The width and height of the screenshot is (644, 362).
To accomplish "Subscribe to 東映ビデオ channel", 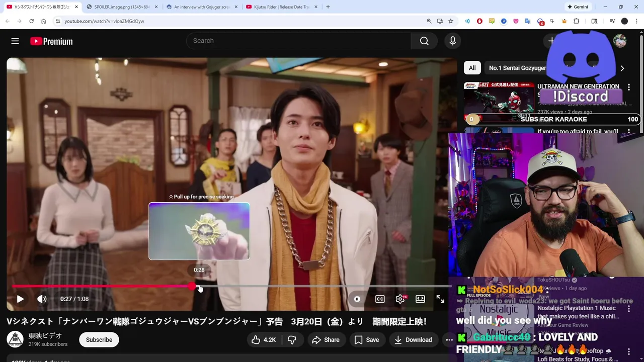I will [99, 340].
